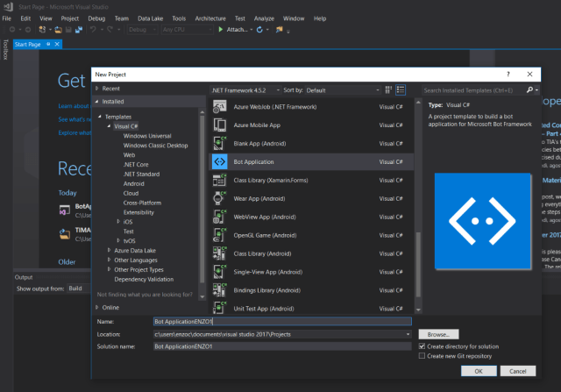The width and height of the screenshot is (561, 392).
Task: Open the Debug menu
Action: tap(96, 18)
